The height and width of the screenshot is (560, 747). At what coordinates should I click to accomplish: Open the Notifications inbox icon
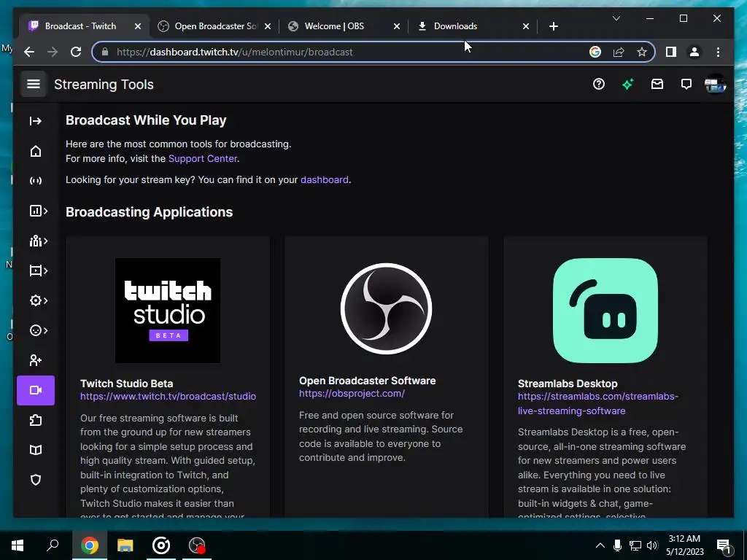657,85
